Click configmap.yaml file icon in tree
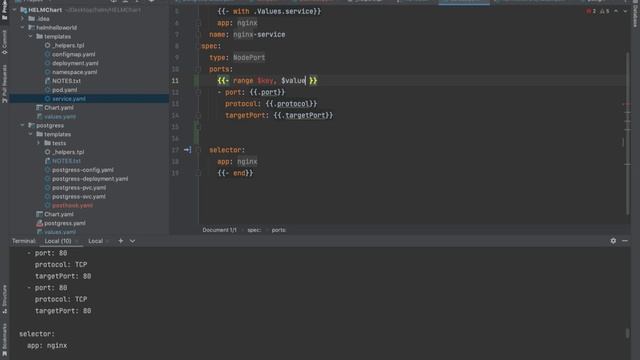 pyautogui.click(x=47, y=54)
